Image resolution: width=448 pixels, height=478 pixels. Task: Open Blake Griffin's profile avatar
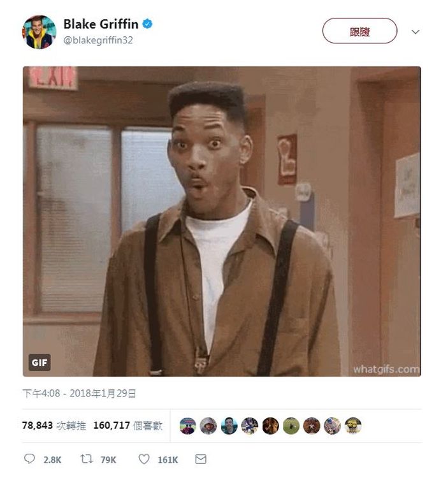click(x=39, y=32)
